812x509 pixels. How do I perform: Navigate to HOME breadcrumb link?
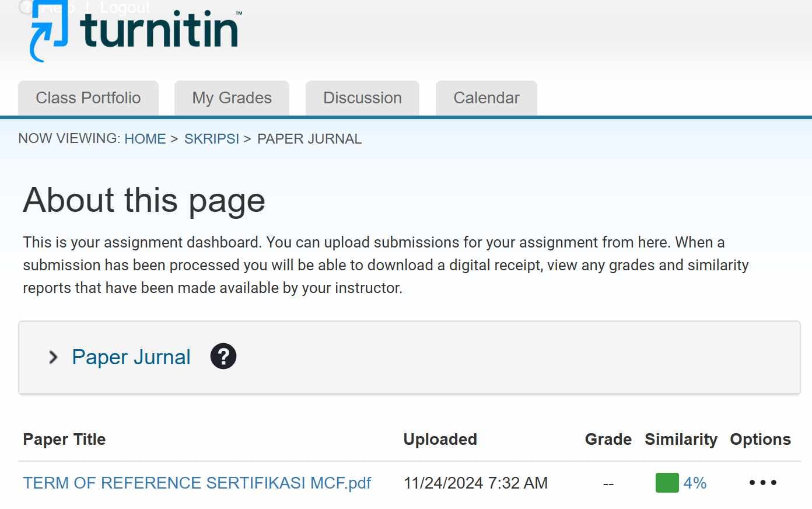pos(145,139)
